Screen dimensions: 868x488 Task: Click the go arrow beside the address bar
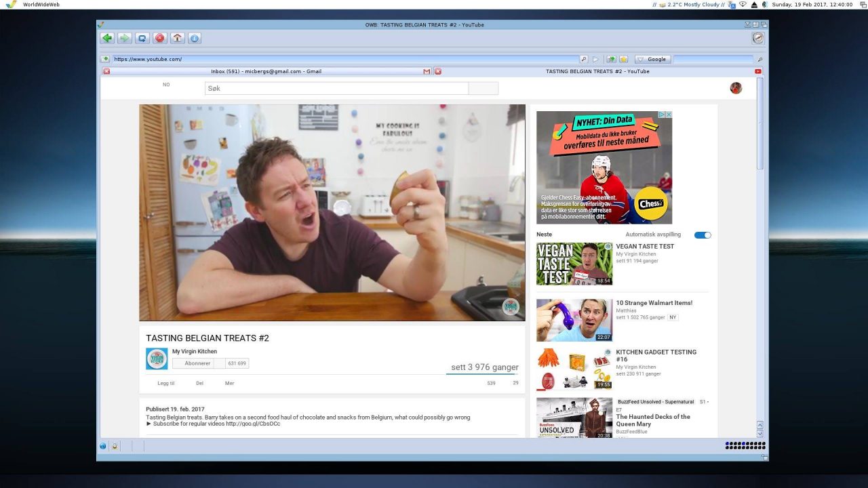(595, 59)
